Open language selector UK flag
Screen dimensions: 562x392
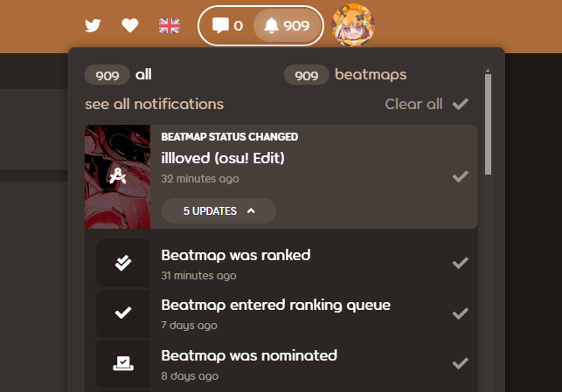(x=170, y=26)
